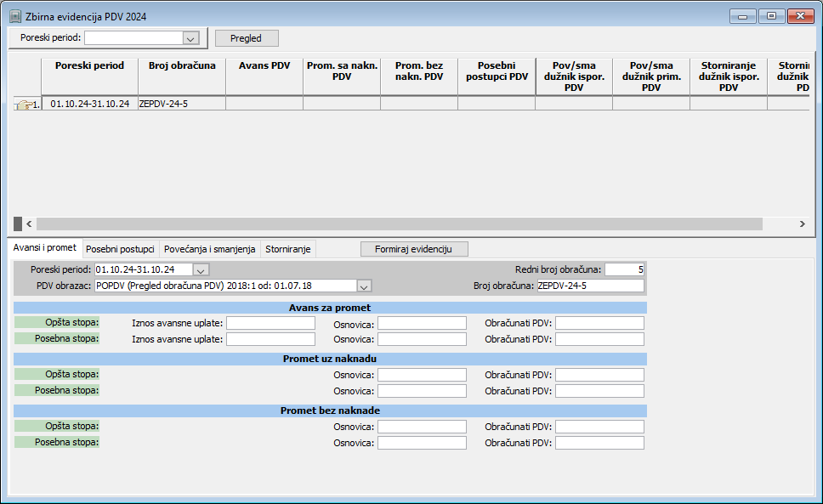Click the Redni broj obračuna field
The height and width of the screenshot is (504, 823).
[x=625, y=269]
